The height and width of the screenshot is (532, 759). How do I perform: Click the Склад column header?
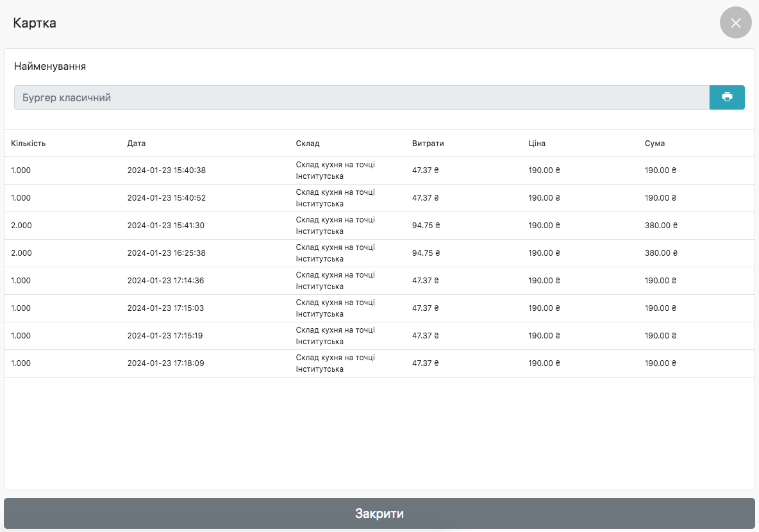pos(308,144)
